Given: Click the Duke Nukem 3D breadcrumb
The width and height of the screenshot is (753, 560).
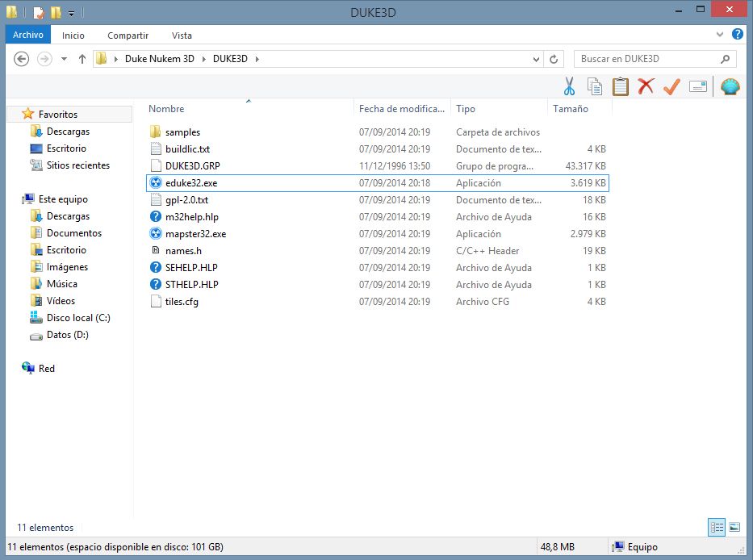Looking at the screenshot, I should [x=160, y=59].
